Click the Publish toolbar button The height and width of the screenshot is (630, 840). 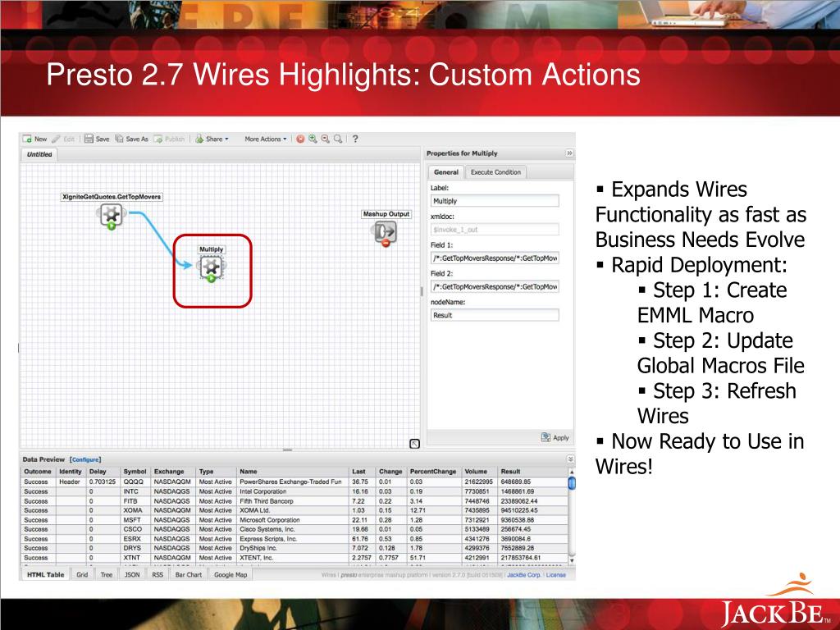click(x=169, y=139)
